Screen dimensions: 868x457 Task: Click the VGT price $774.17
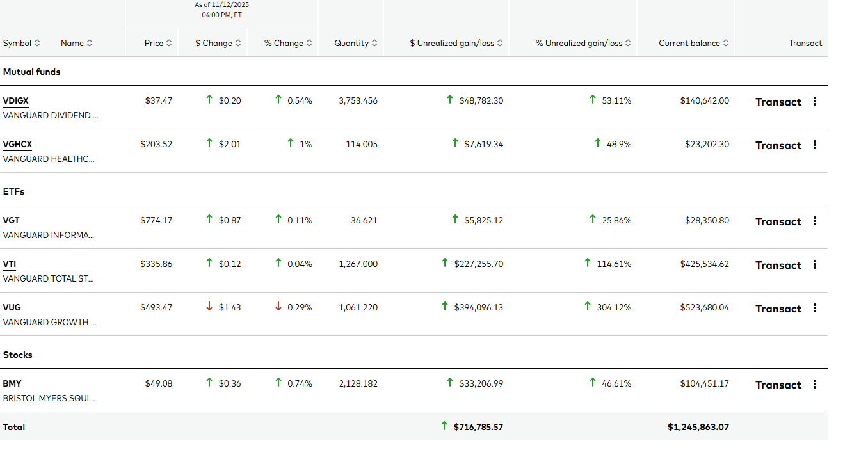point(156,220)
